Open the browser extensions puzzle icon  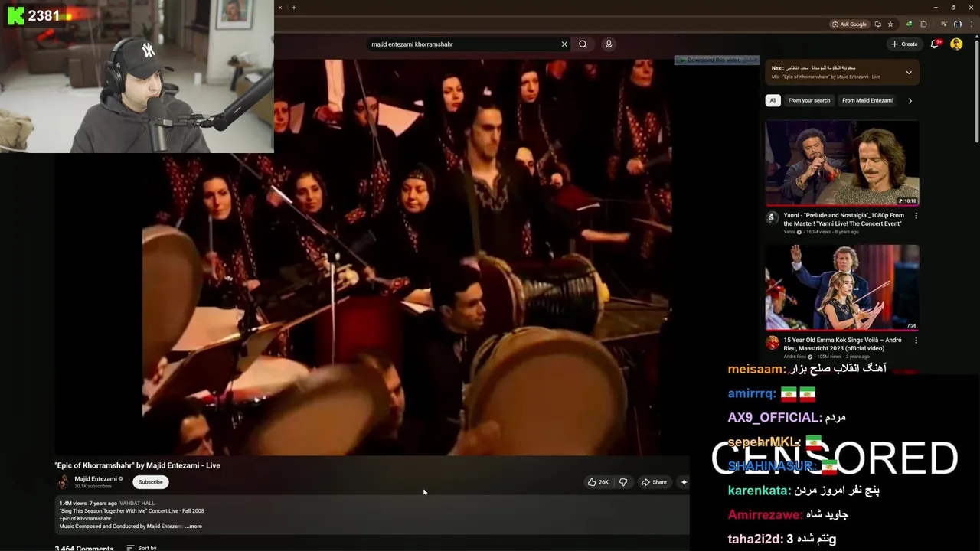point(923,24)
